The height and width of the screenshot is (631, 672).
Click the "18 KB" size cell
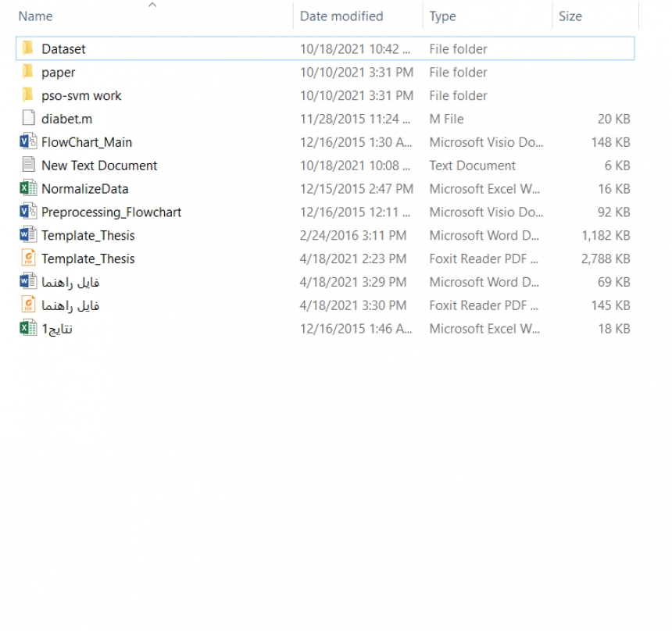tap(613, 329)
